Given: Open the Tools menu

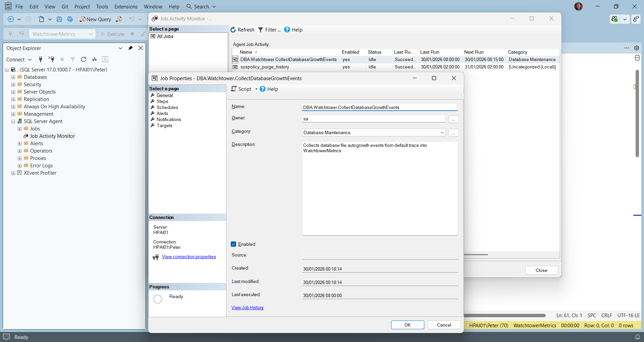Looking at the screenshot, I should pyautogui.click(x=102, y=6).
